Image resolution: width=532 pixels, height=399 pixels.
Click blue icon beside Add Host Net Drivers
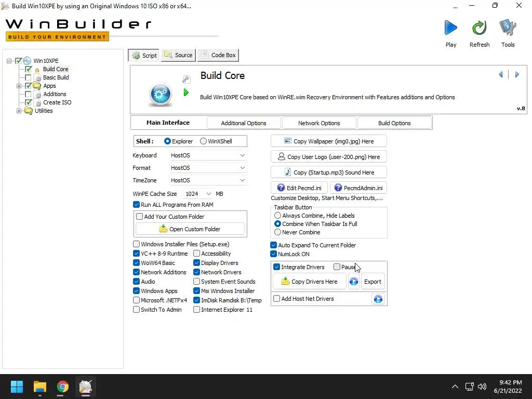pos(378,299)
